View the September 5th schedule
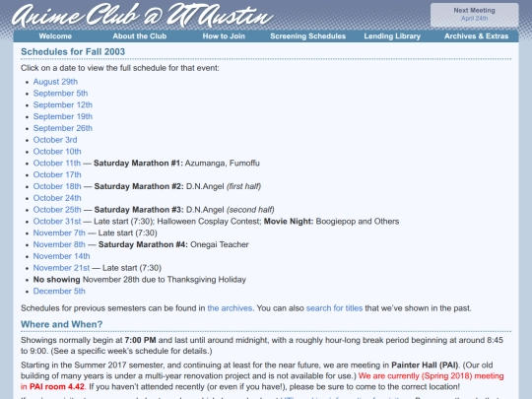The height and width of the screenshot is (399, 532). click(60, 94)
